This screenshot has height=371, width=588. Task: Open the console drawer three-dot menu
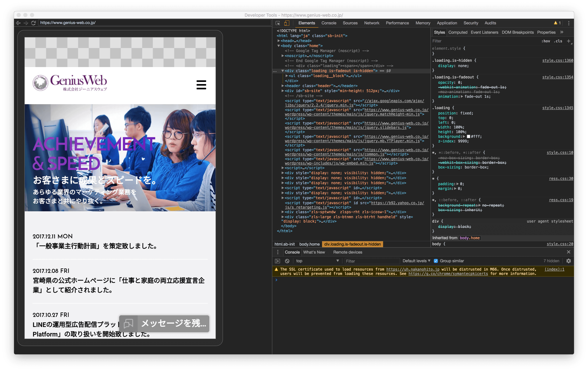(278, 252)
